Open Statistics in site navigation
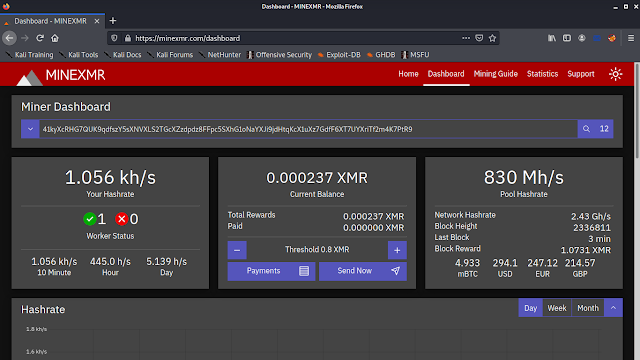Image resolution: width=640 pixels, height=360 pixels. click(x=542, y=74)
